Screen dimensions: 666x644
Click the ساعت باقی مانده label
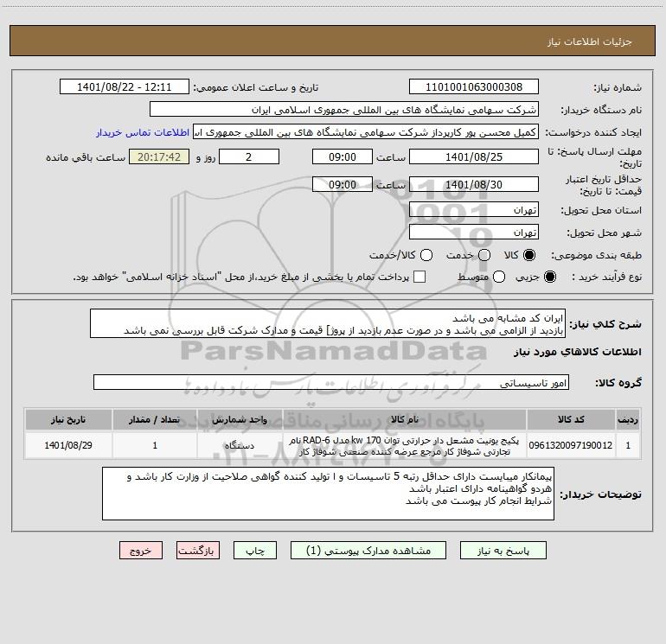[86, 157]
